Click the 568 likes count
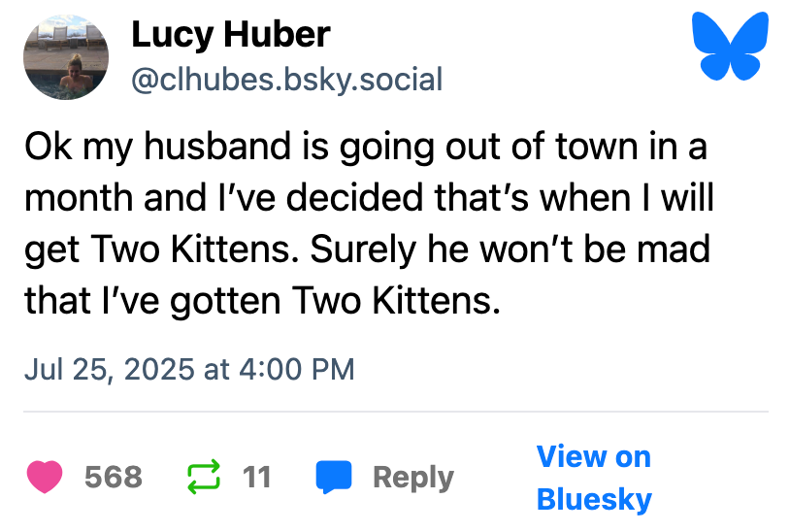Viewport: 790px width, 532px height. point(113,477)
